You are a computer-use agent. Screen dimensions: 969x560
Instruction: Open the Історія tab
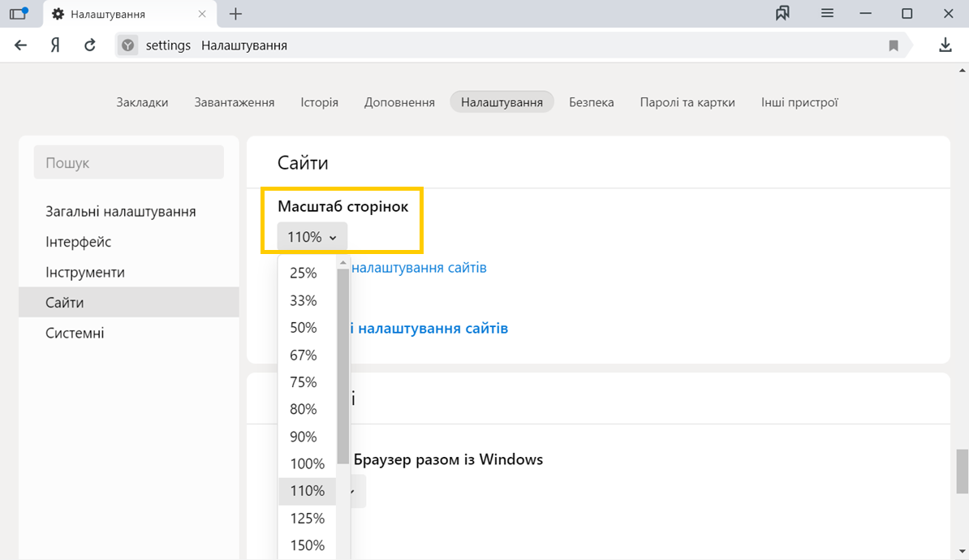320,102
